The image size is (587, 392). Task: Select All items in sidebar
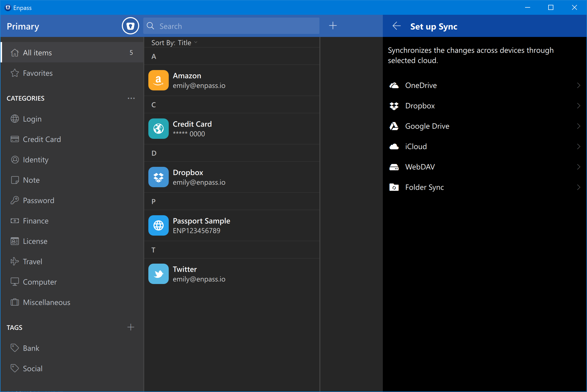(72, 52)
